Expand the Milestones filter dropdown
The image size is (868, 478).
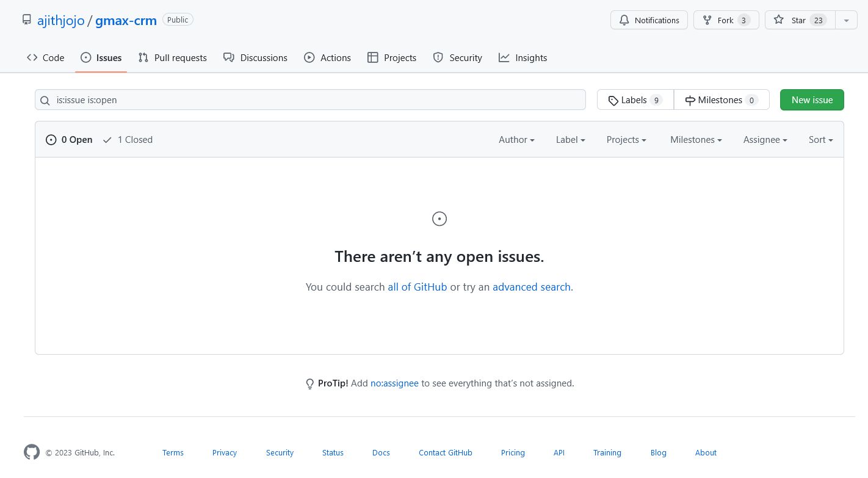click(x=696, y=140)
